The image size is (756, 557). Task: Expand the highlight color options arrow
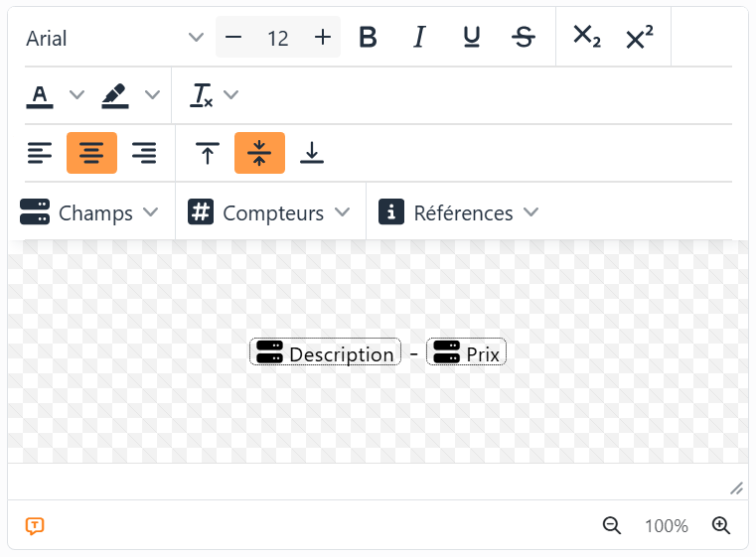[152, 95]
